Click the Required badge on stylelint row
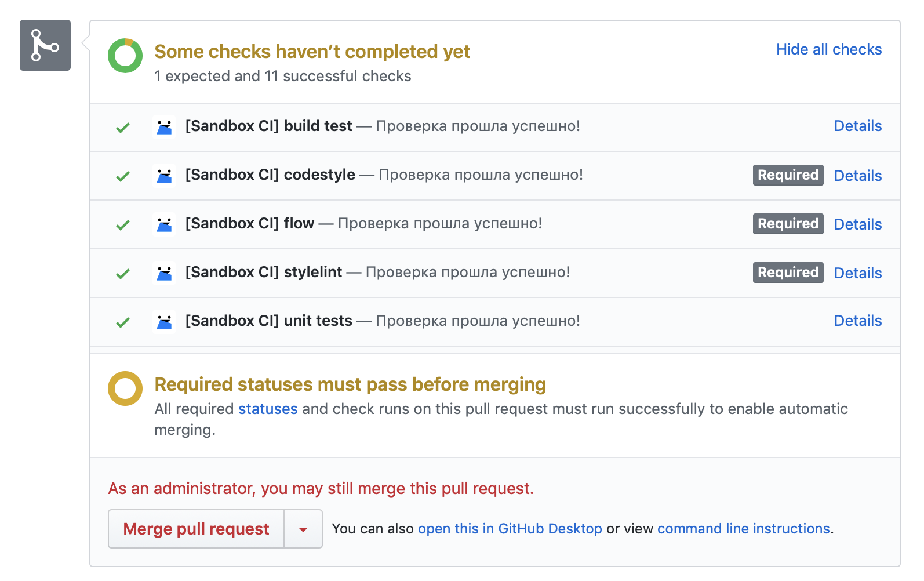 [788, 273]
